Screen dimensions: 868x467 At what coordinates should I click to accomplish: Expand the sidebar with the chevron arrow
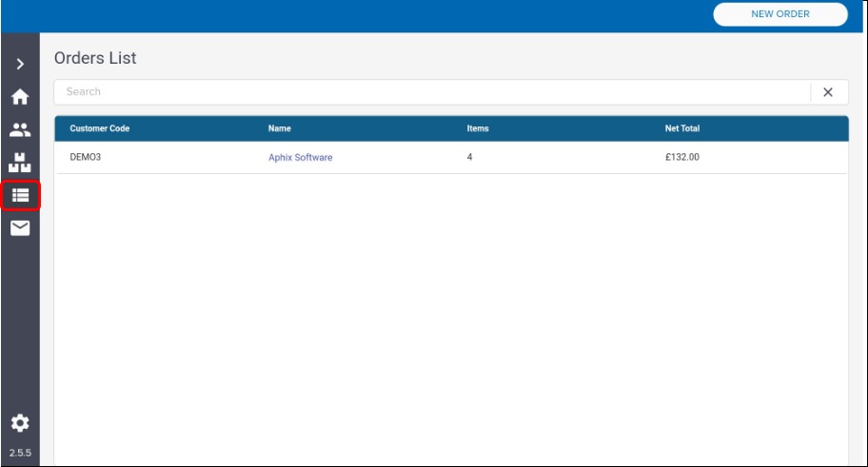tap(20, 65)
